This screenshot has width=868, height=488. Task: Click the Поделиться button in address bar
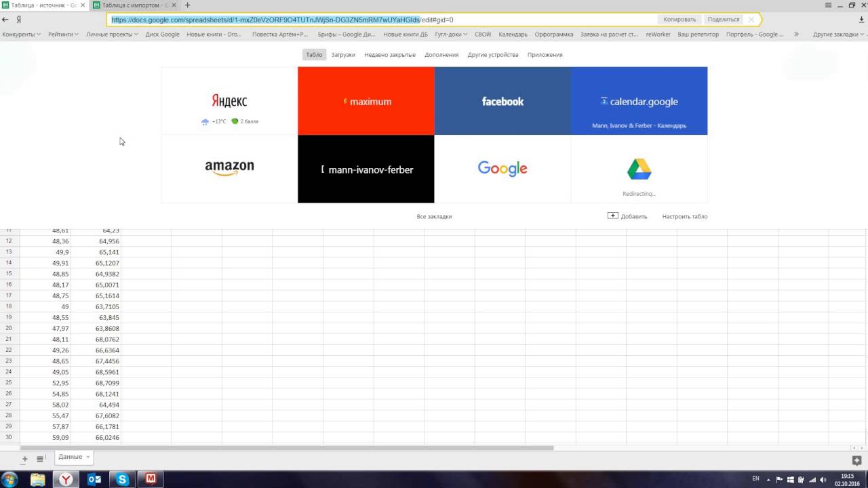[724, 20]
